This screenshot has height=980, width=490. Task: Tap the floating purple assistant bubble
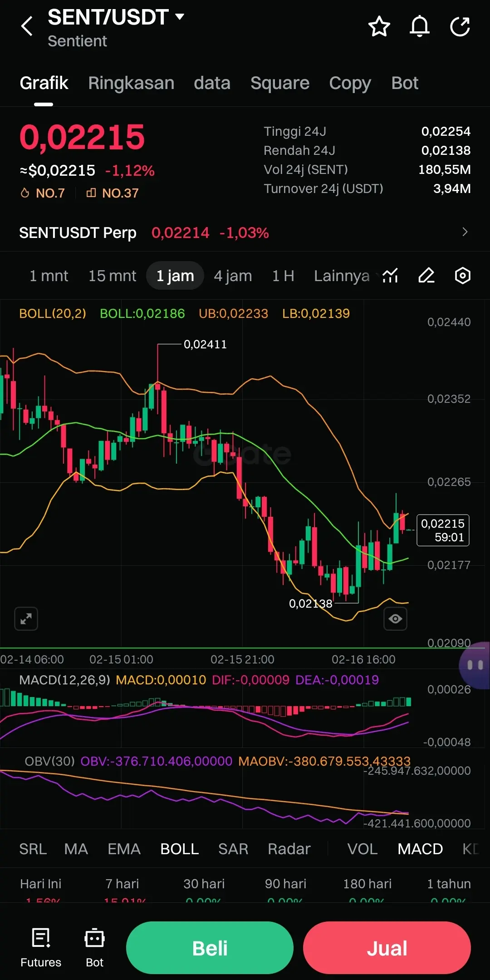475,665
